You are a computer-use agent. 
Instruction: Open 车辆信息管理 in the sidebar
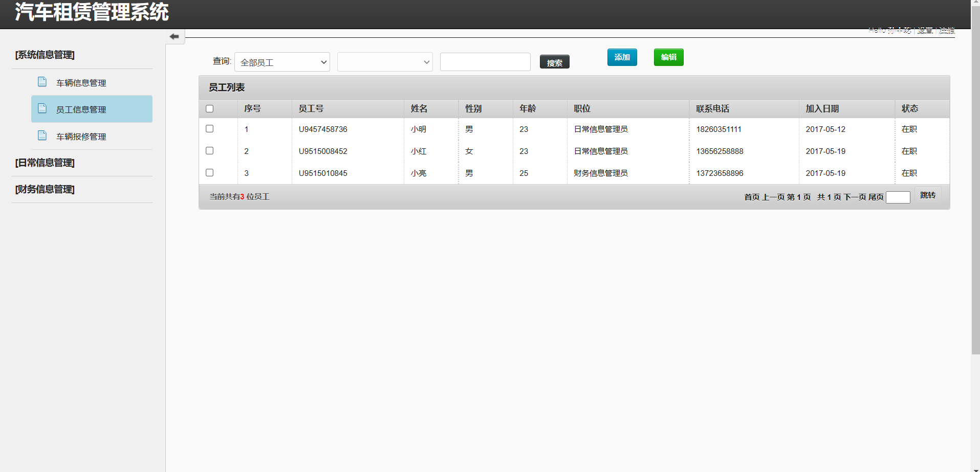pyautogui.click(x=81, y=83)
